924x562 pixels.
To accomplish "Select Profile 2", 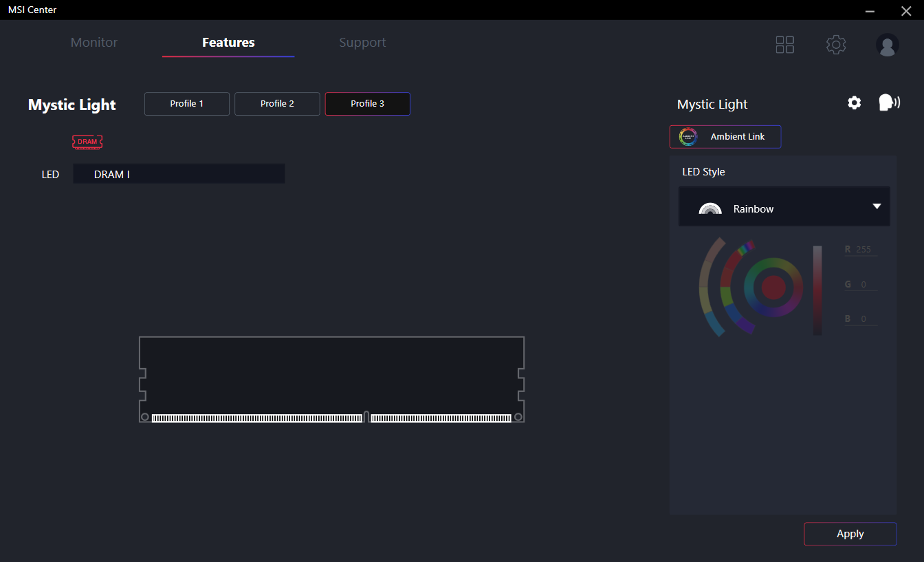I will 277,104.
